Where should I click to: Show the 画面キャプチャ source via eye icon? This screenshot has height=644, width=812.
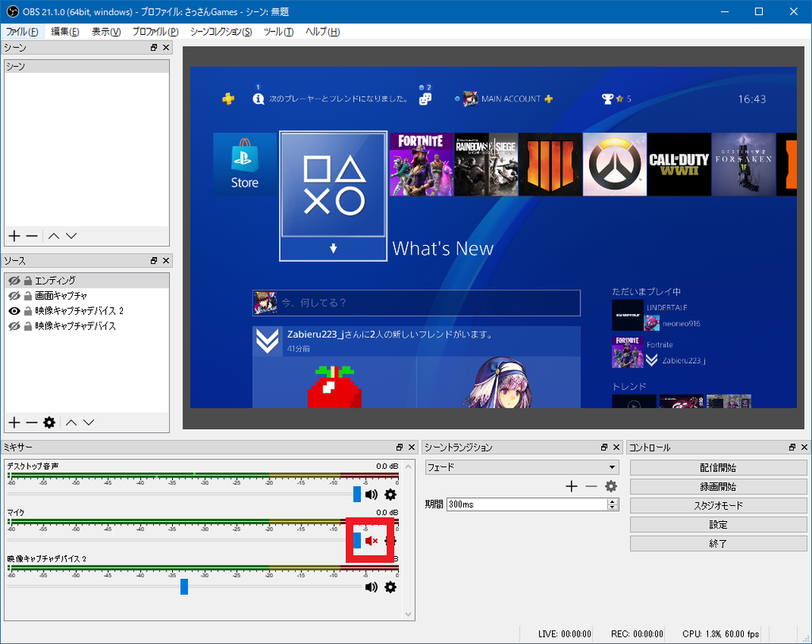click(14, 296)
